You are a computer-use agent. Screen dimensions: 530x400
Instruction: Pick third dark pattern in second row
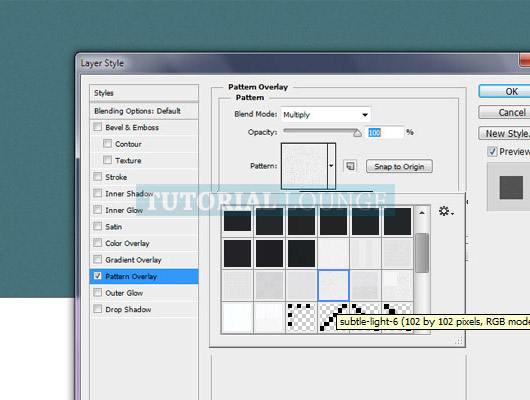click(x=302, y=254)
